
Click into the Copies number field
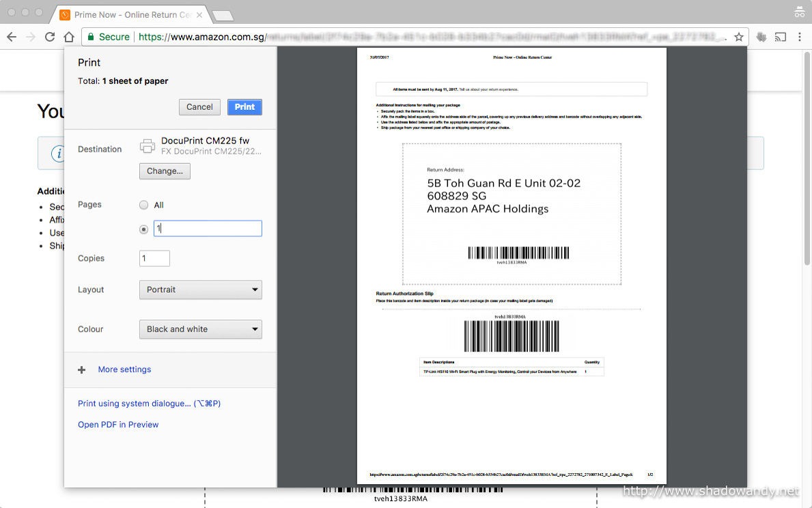pos(154,258)
